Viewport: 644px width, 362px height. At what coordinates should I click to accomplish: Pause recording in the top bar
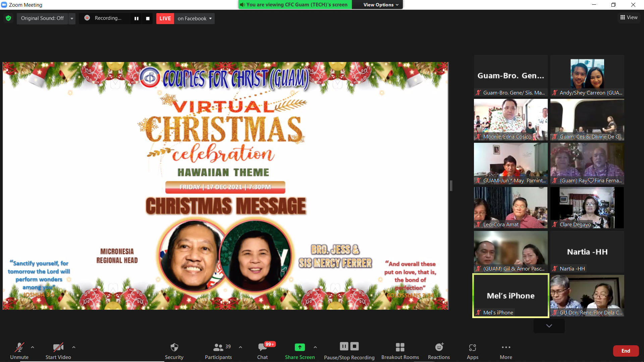137,18
